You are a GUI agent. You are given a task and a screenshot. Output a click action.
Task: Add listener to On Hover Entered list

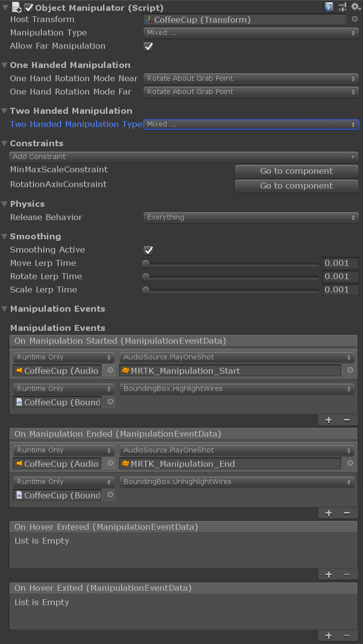coord(329,575)
